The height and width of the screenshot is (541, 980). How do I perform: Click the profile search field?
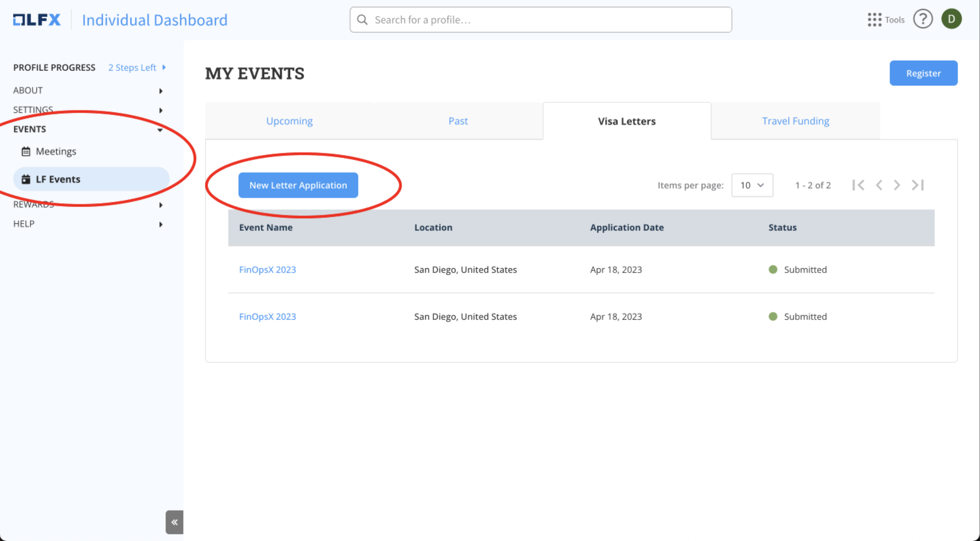540,20
